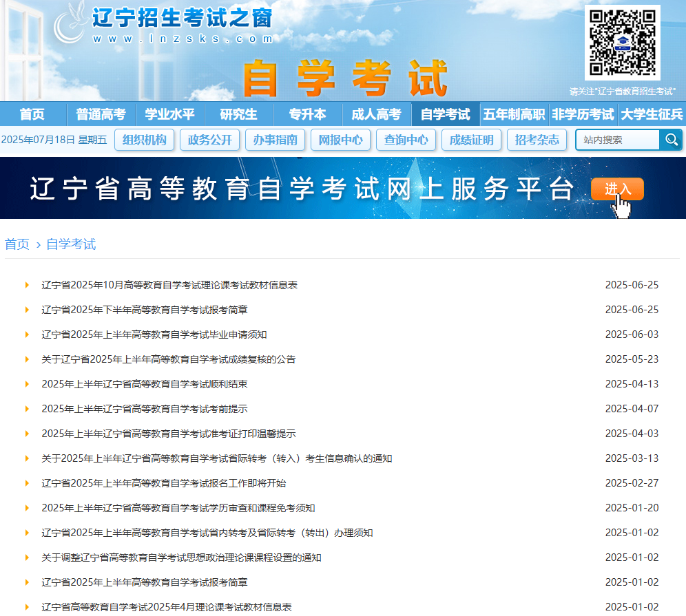Open the 网报中心 button
This screenshot has height=616, width=686.
click(x=341, y=140)
